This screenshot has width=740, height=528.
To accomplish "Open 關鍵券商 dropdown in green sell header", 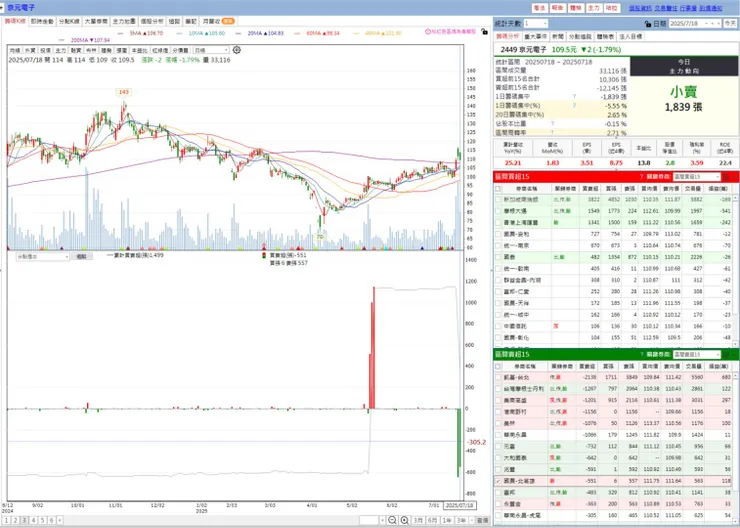I will pos(697,354).
